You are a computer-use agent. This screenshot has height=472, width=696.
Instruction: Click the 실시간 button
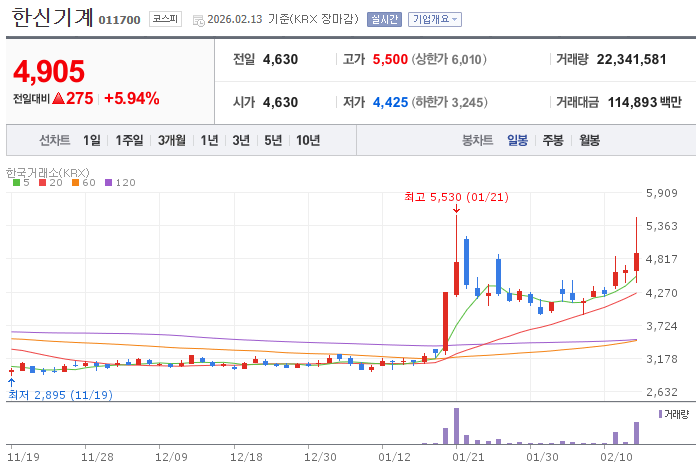tap(384, 20)
